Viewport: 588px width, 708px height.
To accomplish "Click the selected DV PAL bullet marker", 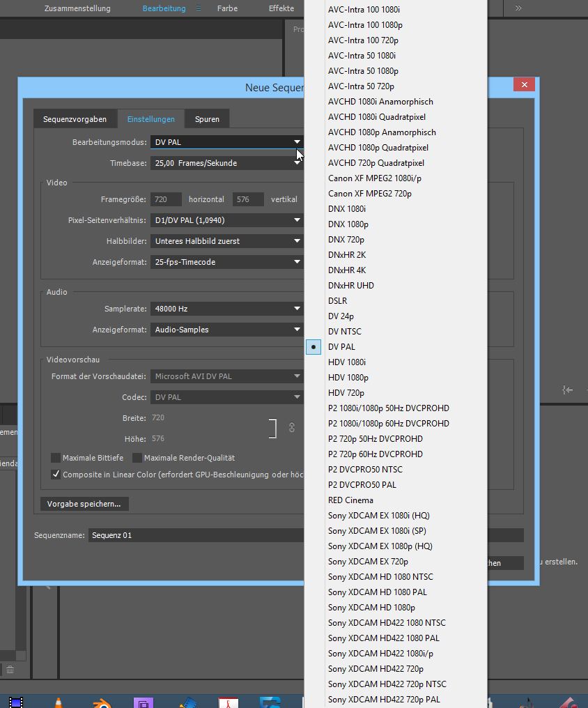I will (x=314, y=347).
